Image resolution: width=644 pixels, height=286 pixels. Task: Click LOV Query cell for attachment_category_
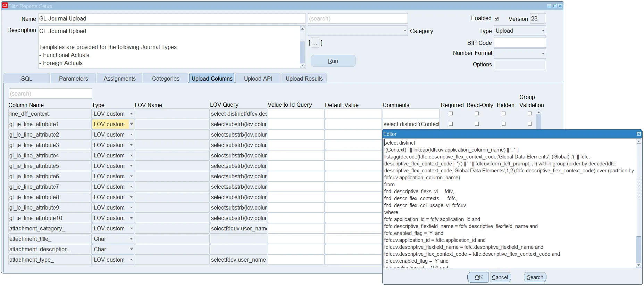point(239,228)
